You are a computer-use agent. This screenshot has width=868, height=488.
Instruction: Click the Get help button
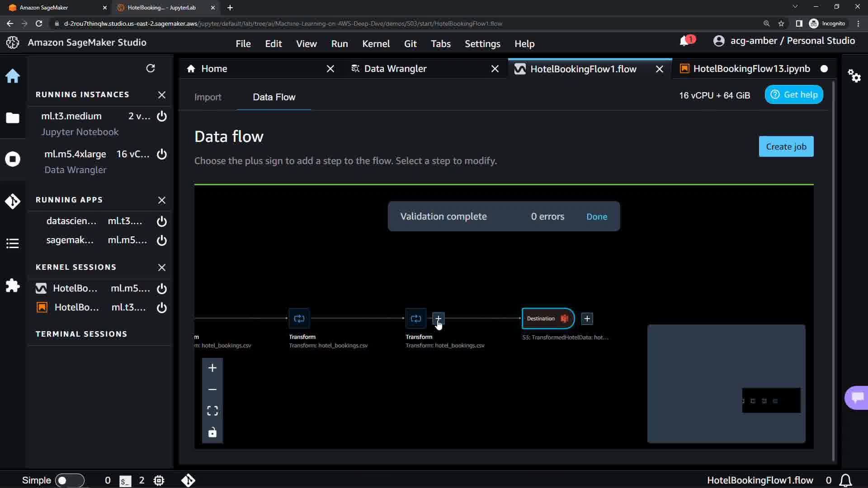(x=794, y=95)
